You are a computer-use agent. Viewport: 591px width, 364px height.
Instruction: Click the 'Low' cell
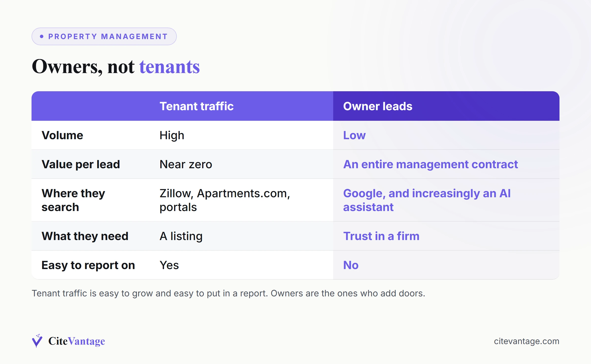(354, 135)
